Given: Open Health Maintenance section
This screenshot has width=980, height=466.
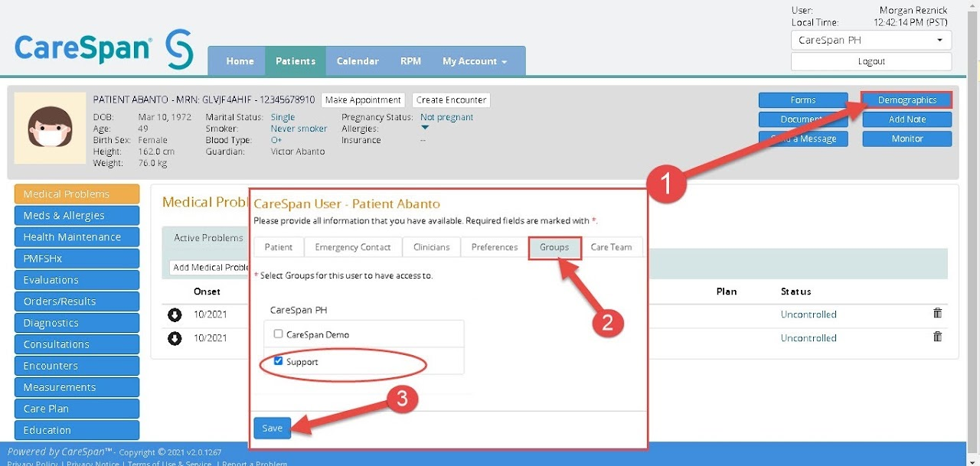Looking at the screenshot, I should pos(77,237).
